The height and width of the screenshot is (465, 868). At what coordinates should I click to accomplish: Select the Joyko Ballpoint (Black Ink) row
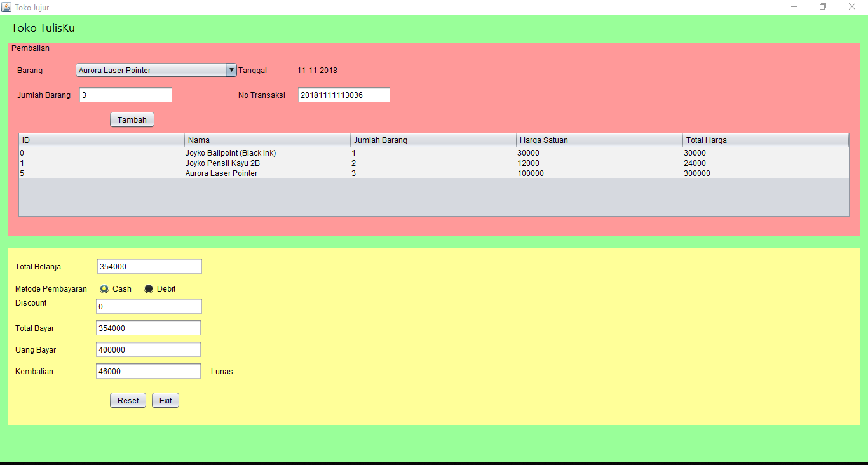(x=434, y=153)
